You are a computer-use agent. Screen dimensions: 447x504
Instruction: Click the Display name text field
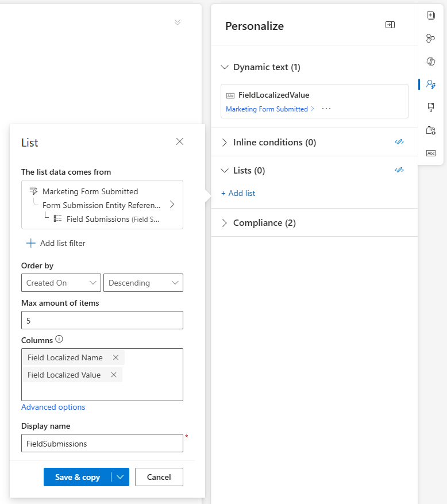(102, 443)
